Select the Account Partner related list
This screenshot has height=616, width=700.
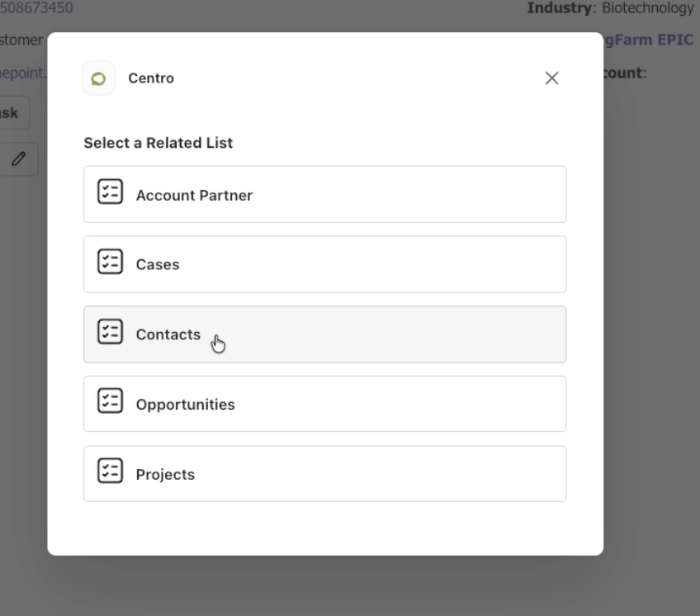pos(325,194)
